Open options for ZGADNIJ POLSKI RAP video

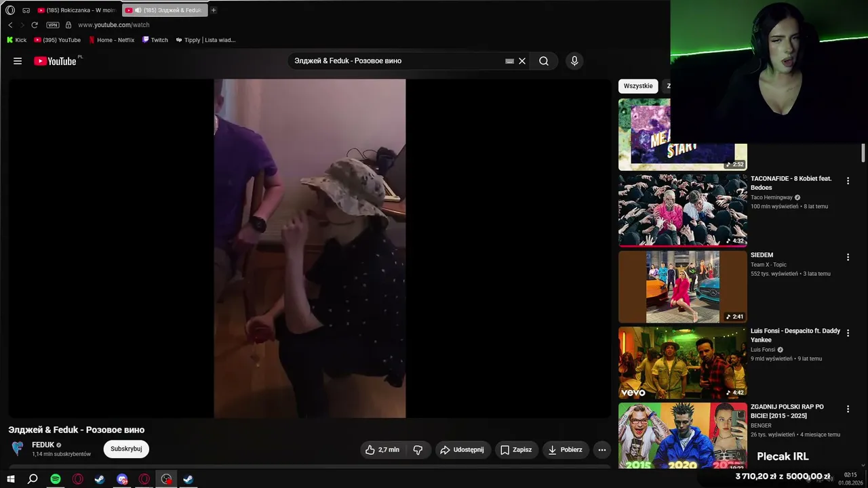[x=848, y=409]
